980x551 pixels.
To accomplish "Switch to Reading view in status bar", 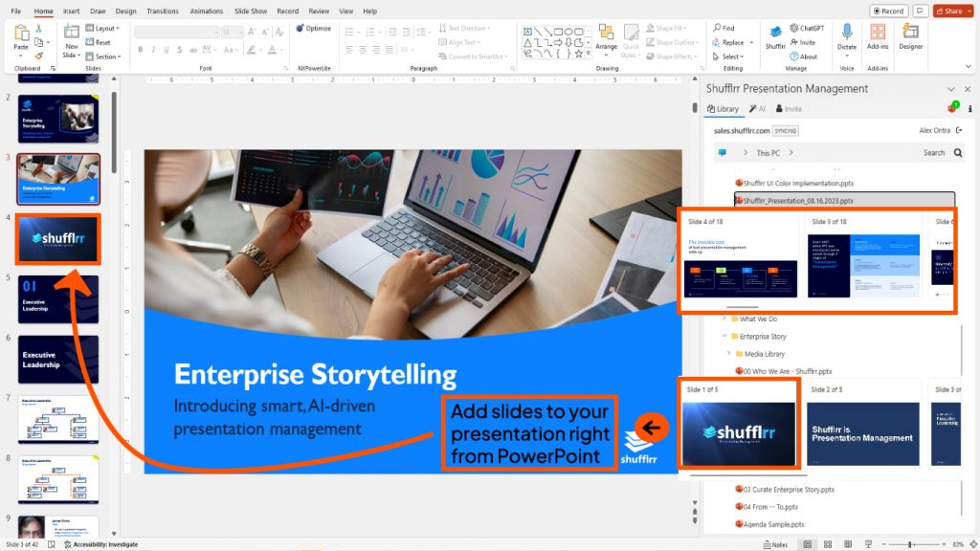I will [848, 544].
